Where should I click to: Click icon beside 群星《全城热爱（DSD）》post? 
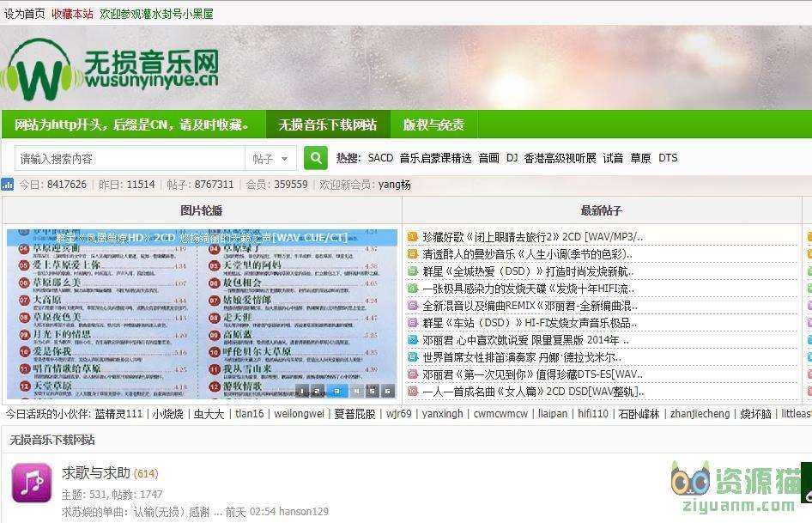(412, 271)
